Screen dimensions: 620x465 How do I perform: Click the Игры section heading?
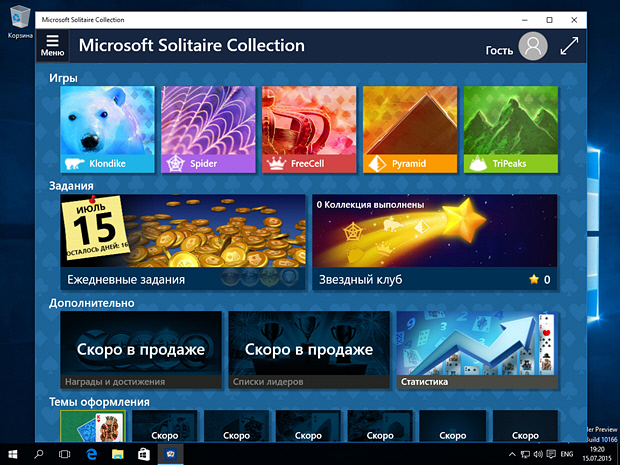click(63, 78)
